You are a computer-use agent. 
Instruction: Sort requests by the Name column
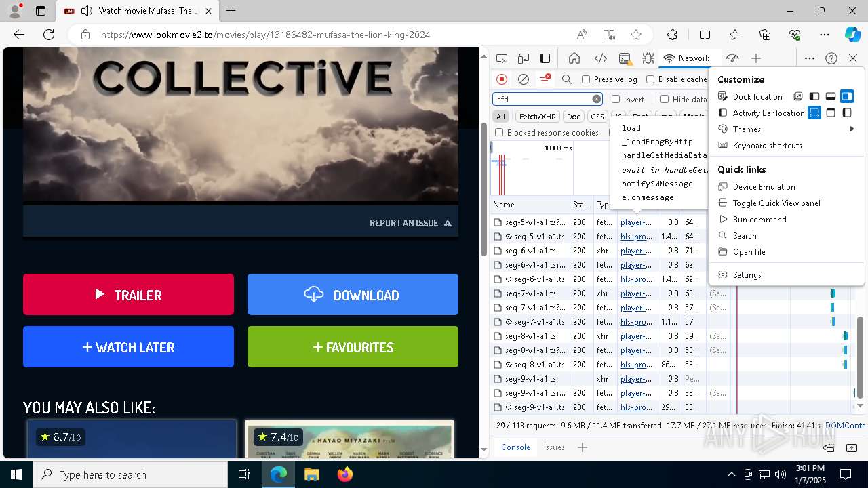coord(530,204)
